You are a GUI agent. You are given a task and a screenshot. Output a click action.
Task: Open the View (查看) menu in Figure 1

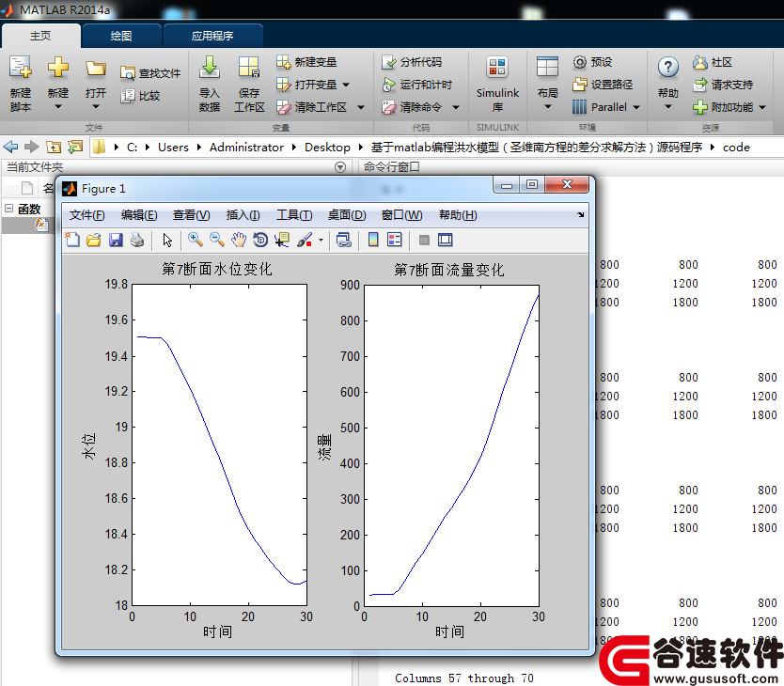[x=191, y=215]
